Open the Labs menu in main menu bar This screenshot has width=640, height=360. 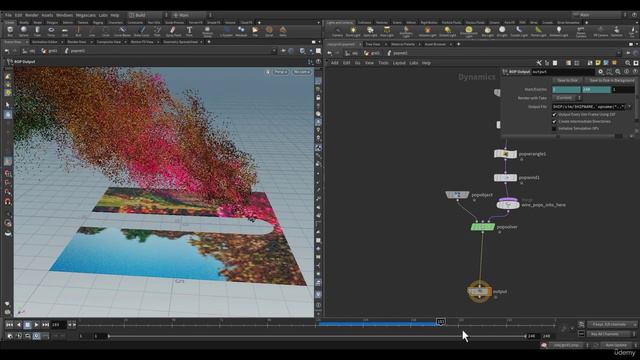click(x=103, y=15)
